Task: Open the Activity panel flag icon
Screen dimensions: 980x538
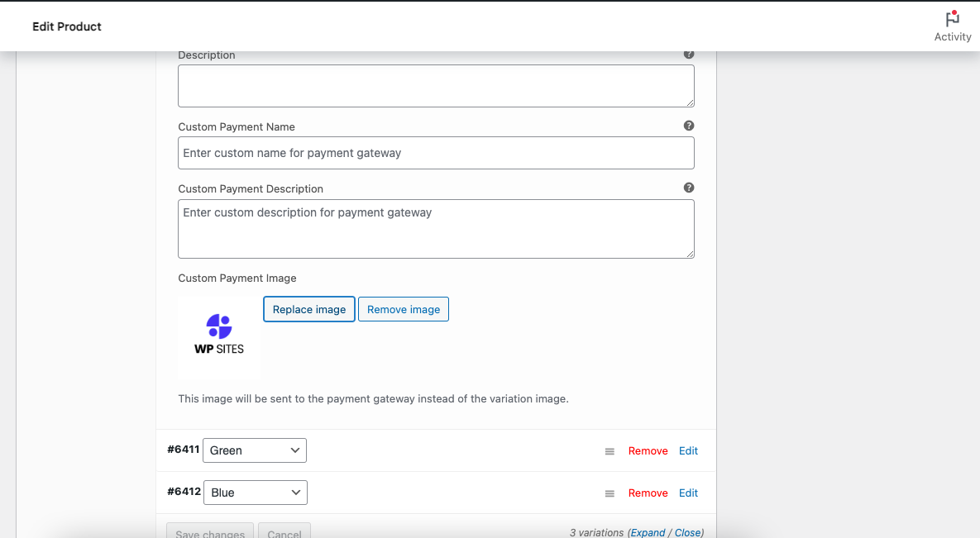Action: 952,20
